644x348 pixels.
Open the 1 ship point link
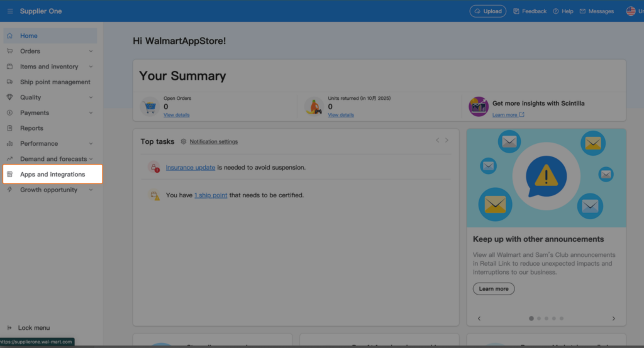coord(211,195)
